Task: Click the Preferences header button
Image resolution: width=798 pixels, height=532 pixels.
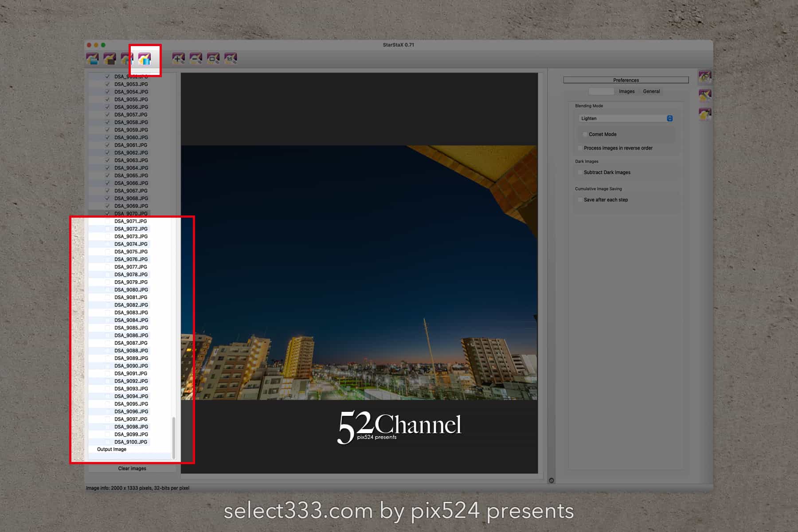Action: coord(626,80)
